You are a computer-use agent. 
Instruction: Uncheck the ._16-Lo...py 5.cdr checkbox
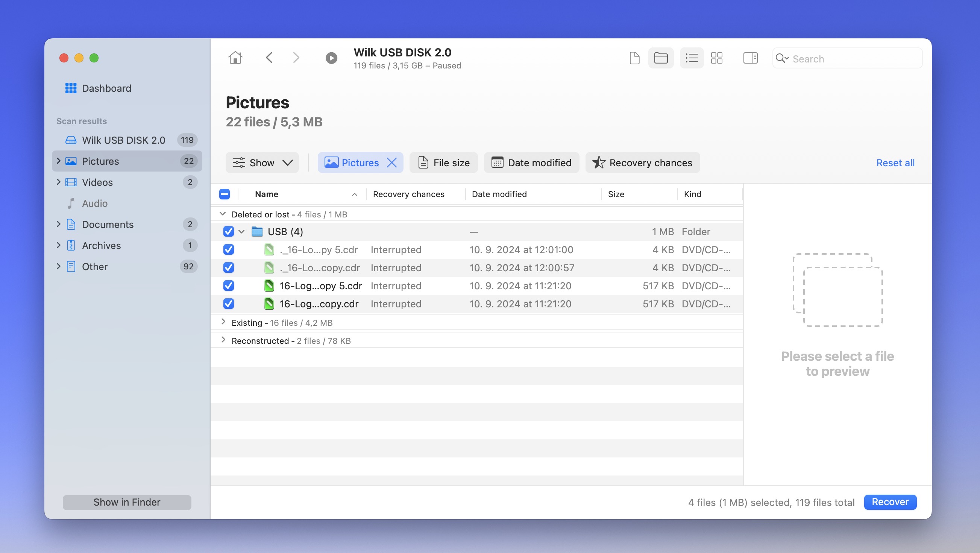(228, 249)
